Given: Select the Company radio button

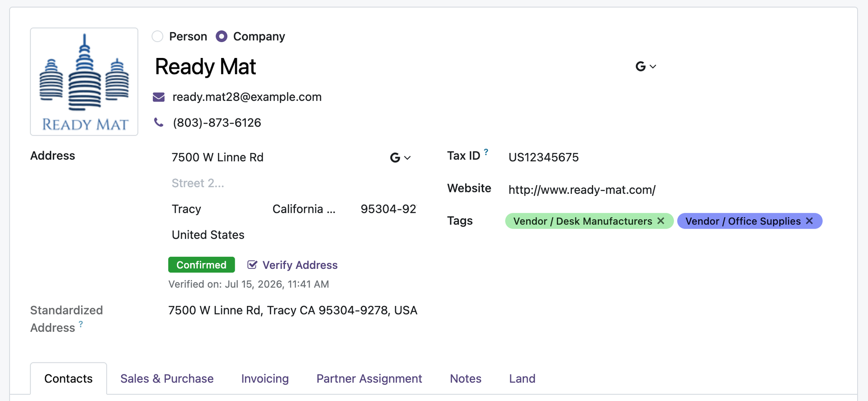Looking at the screenshot, I should (x=222, y=36).
